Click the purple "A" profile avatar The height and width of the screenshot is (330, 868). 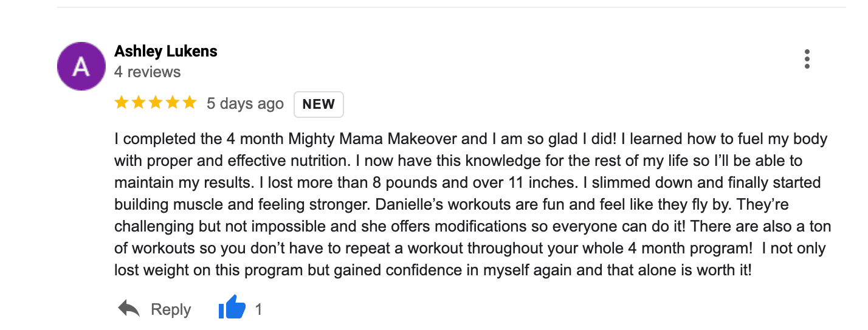81,67
